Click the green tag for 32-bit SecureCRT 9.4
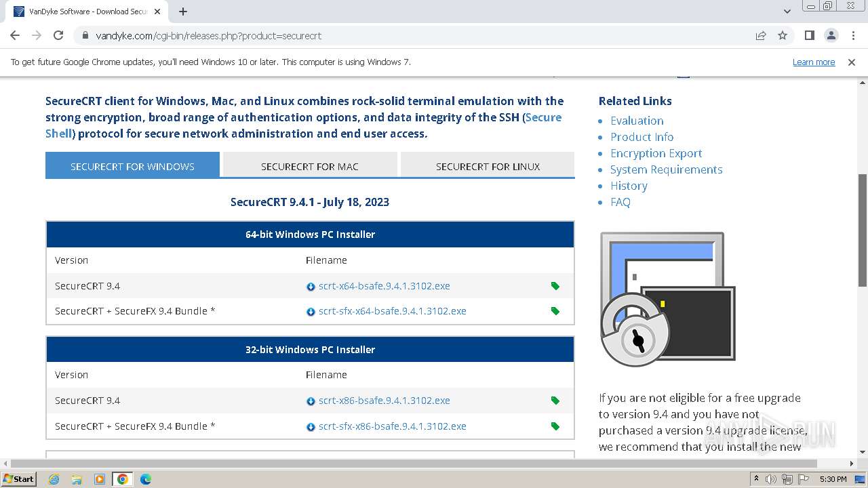868x488 pixels. click(555, 401)
